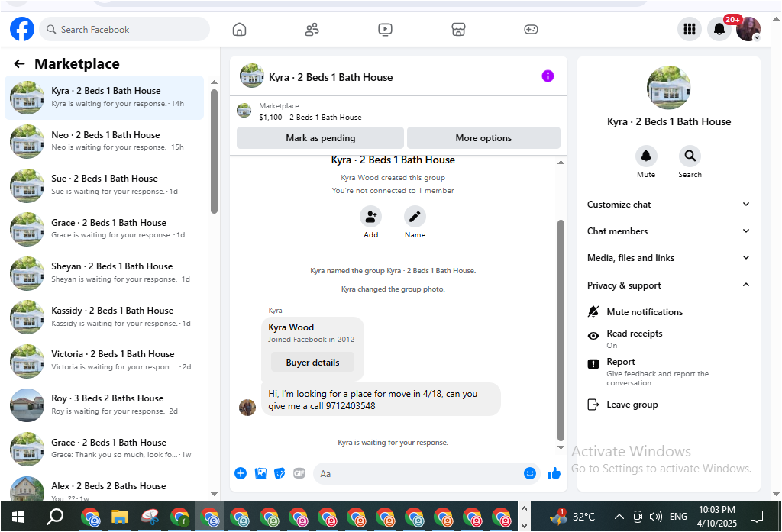Expand Customize chat section
Image resolution: width=782 pixels, height=532 pixels.
(x=668, y=205)
